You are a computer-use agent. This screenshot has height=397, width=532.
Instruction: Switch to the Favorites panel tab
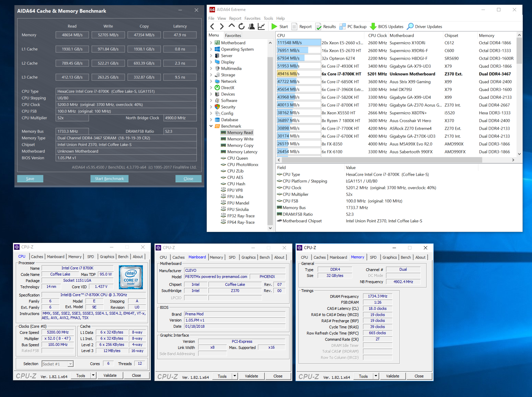pos(233,35)
